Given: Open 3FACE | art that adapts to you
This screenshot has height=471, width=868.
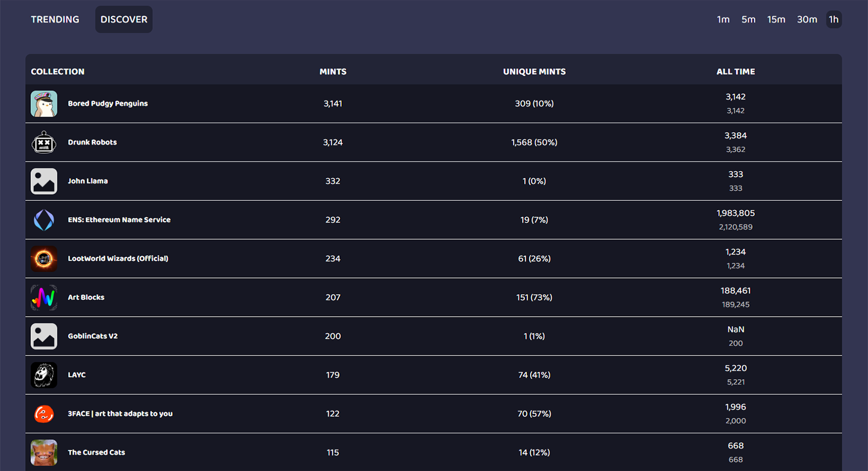Looking at the screenshot, I should click(x=120, y=414).
